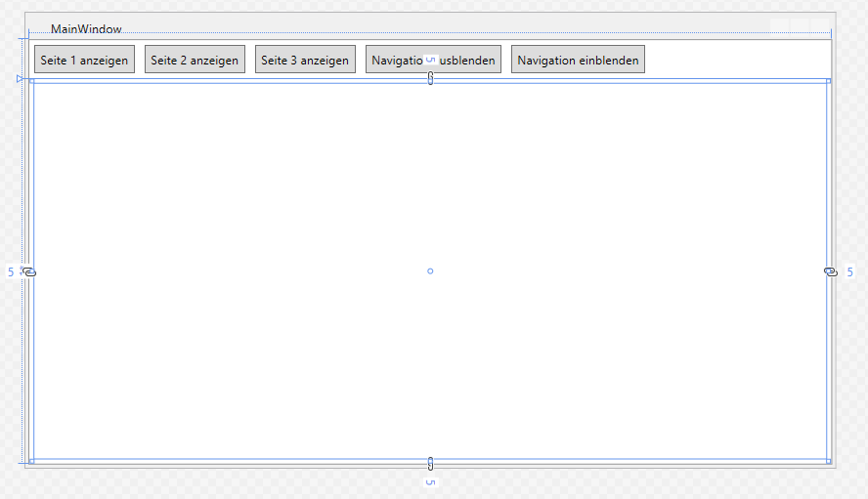Viewport: 868px width, 499px height.
Task: Click the faded close button of MainWindow
Action: [820, 25]
